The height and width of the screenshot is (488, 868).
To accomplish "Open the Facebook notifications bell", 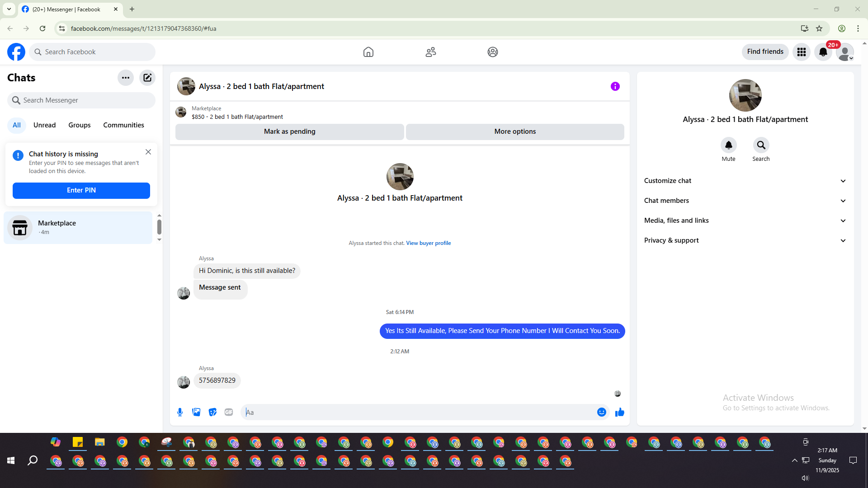I will (x=823, y=52).
